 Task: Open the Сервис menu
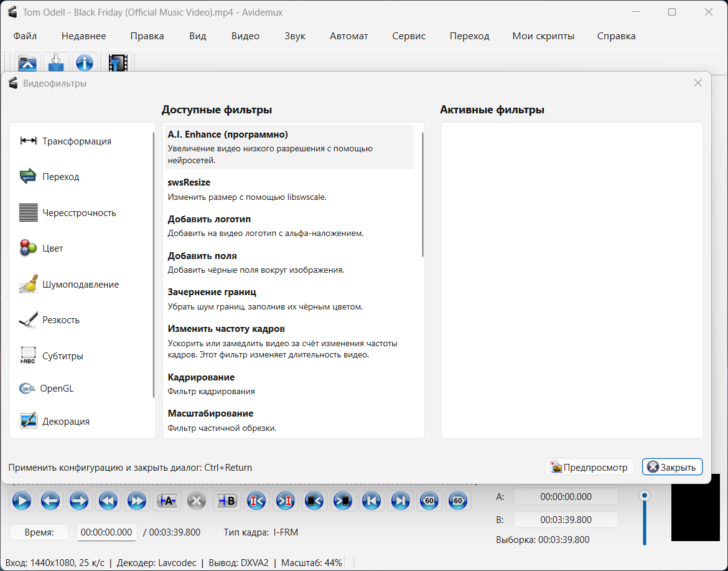coord(409,36)
